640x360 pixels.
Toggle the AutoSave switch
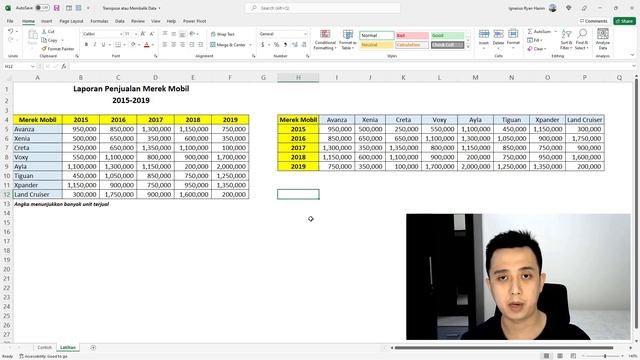42,8
